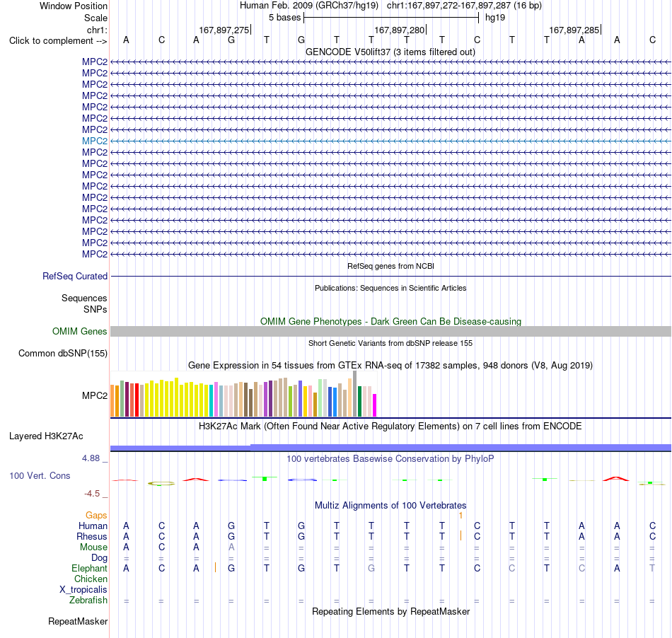Image resolution: width=672 pixels, height=638 pixels.
Task: Click the 'Click to complement -->' label
Action: [x=58, y=41]
